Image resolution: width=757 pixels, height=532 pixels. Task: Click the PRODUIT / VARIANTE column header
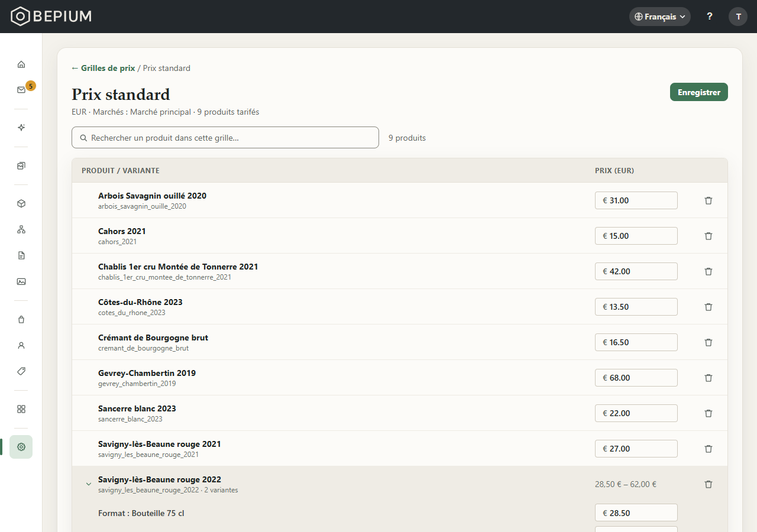121,171
